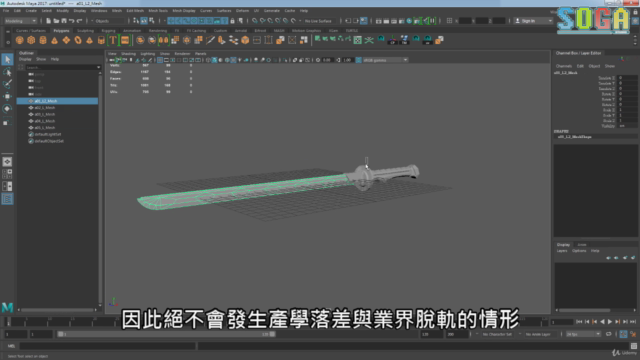
Task: Open the Mesh Tools menu
Action: point(158,11)
